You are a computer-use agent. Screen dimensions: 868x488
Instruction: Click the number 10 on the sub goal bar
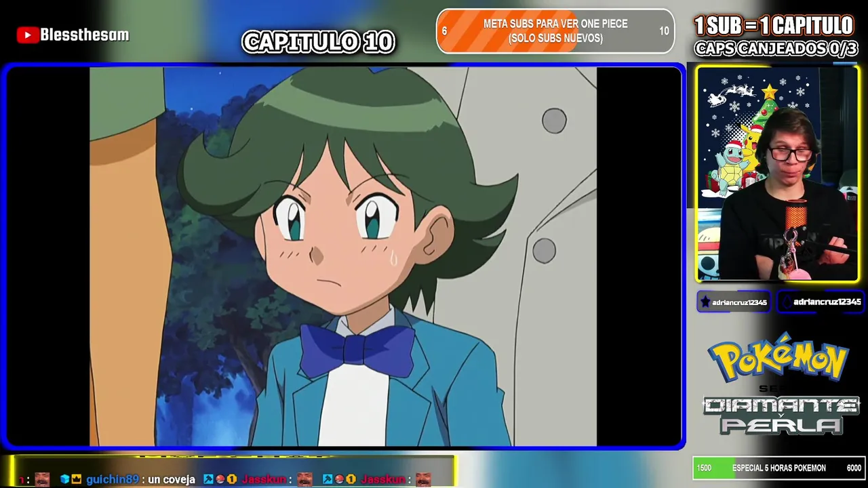[664, 31]
